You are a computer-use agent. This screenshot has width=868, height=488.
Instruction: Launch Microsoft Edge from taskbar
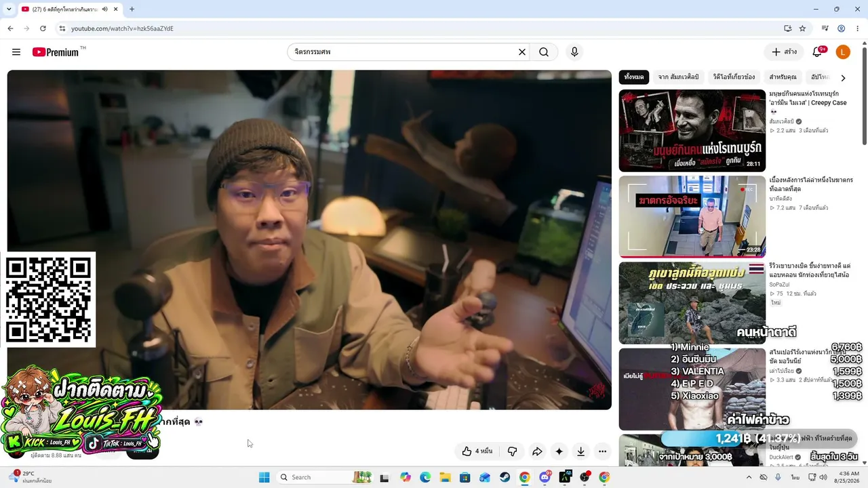425,477
